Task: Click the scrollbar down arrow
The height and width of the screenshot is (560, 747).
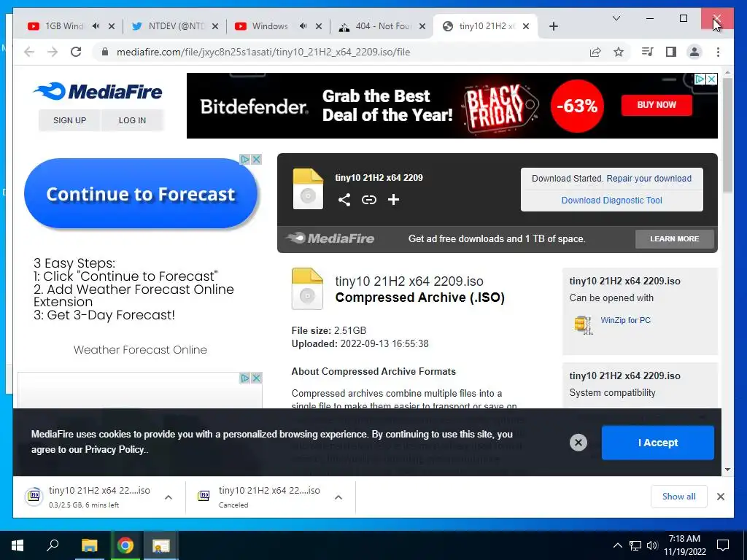Action: [x=727, y=470]
